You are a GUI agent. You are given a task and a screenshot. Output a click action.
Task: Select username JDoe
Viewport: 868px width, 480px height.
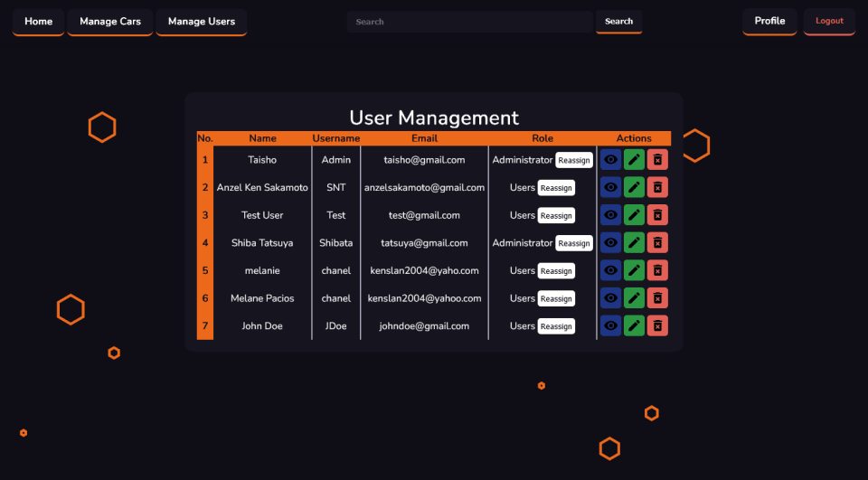336,326
